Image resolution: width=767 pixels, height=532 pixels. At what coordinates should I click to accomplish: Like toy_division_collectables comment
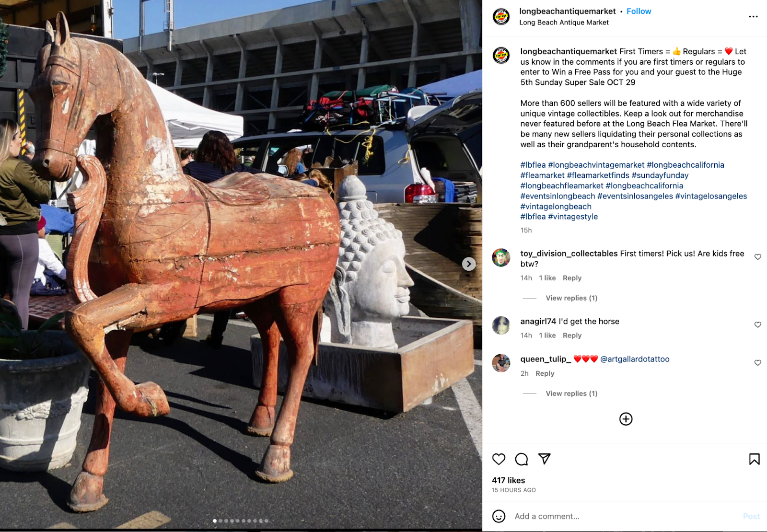tap(758, 257)
